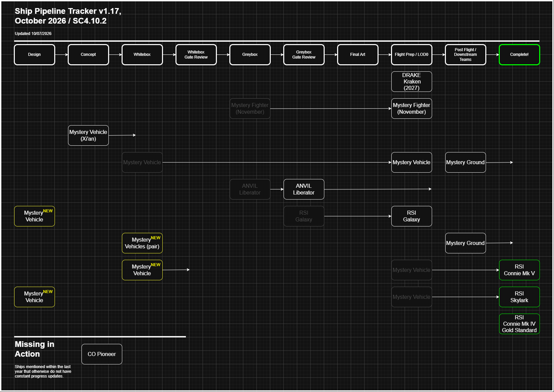Click the faded ANVIL Liberator box
This screenshot has height=392, width=554.
pos(250,189)
